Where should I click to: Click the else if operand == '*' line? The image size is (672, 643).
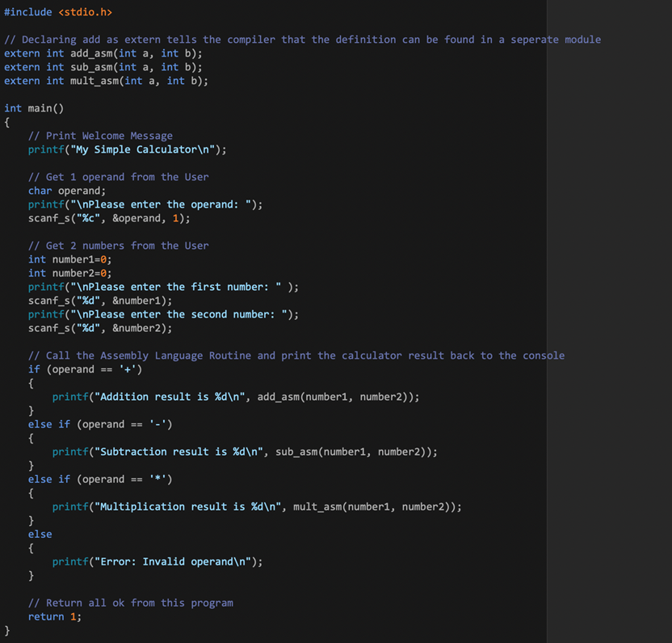coord(100,479)
